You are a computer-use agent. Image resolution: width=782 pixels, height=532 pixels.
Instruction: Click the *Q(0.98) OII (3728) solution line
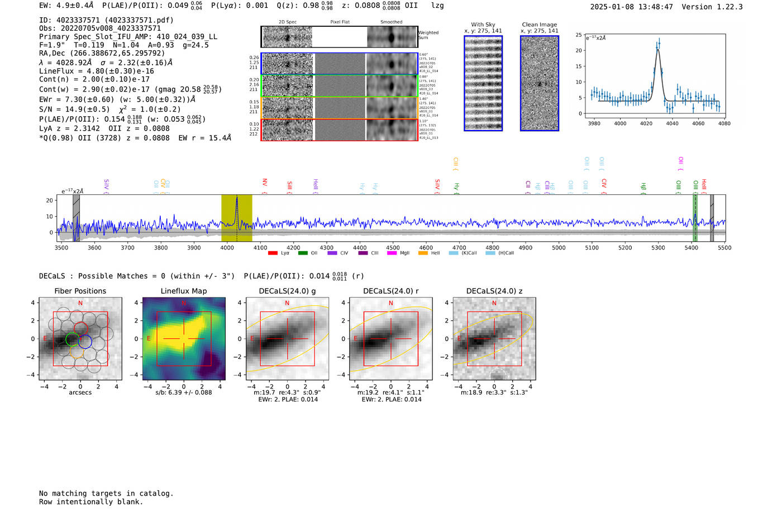(135, 138)
